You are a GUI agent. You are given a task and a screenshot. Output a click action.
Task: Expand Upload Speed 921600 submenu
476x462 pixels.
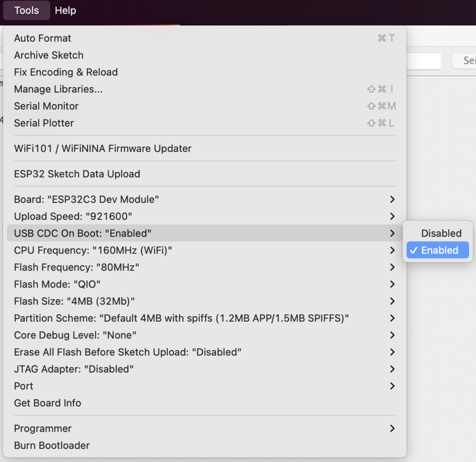[x=205, y=217]
